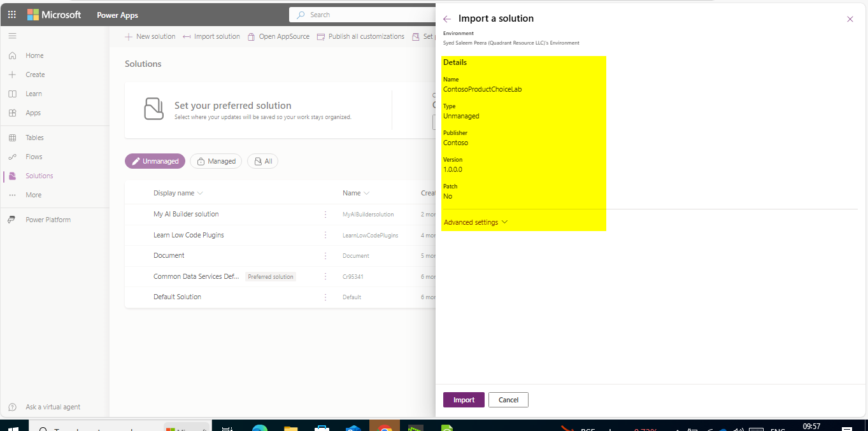Open the app launcher waffle icon
The width and height of the screenshot is (868, 431).
pos(12,15)
